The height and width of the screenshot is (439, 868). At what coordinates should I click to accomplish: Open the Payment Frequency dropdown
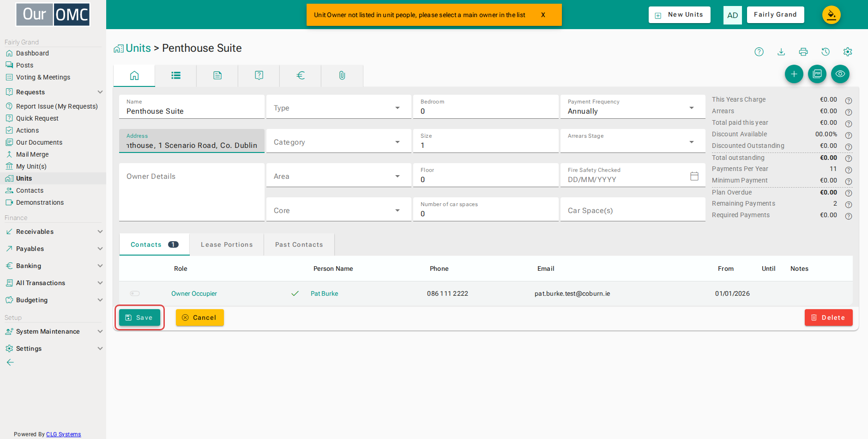click(633, 107)
